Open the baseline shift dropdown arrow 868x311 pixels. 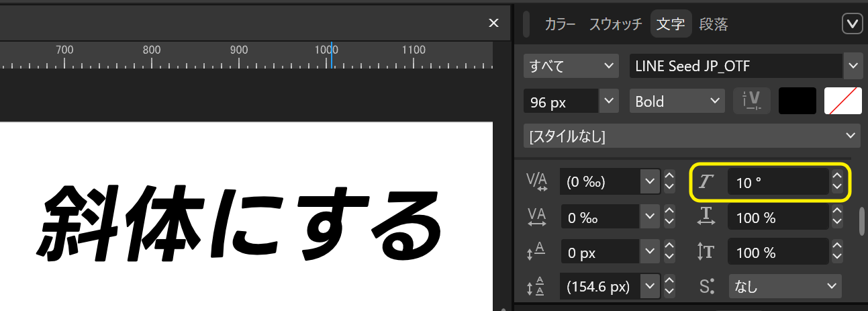click(x=650, y=253)
